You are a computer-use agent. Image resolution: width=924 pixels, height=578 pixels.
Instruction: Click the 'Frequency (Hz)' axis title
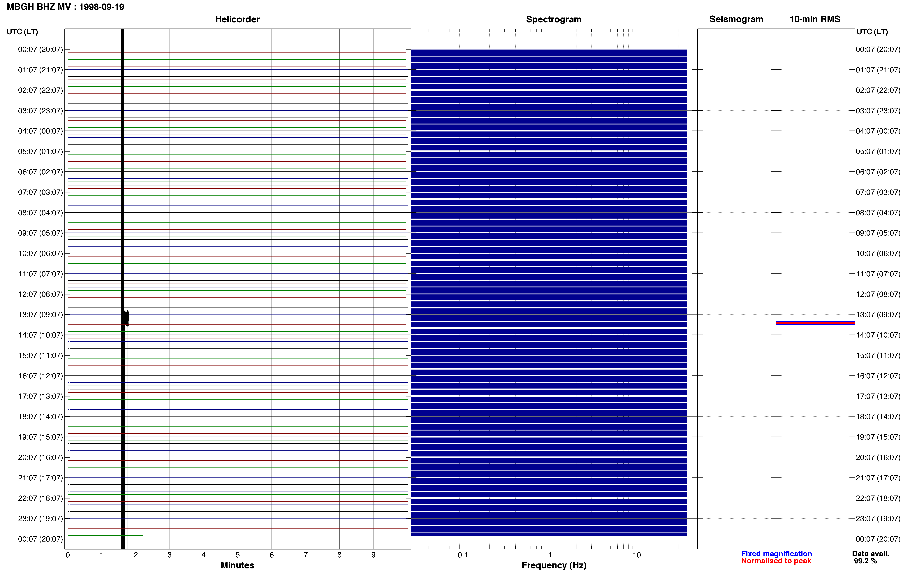[554, 565]
